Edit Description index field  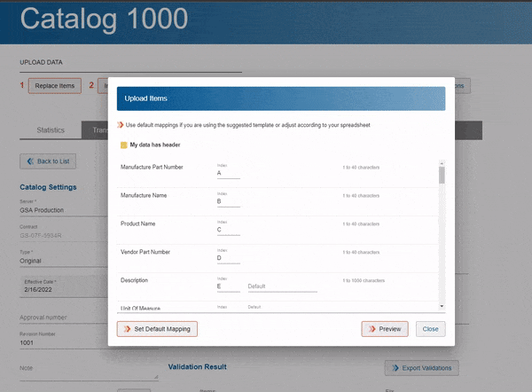pyautogui.click(x=229, y=286)
